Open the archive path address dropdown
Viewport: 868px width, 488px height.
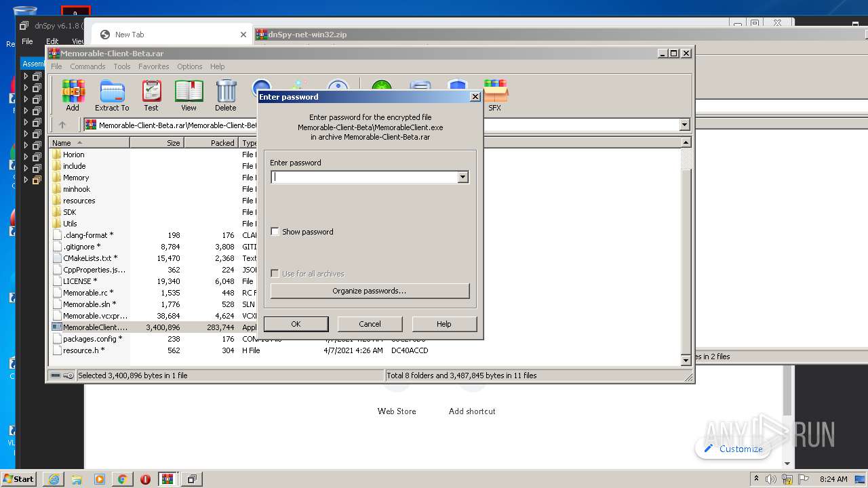coord(684,125)
